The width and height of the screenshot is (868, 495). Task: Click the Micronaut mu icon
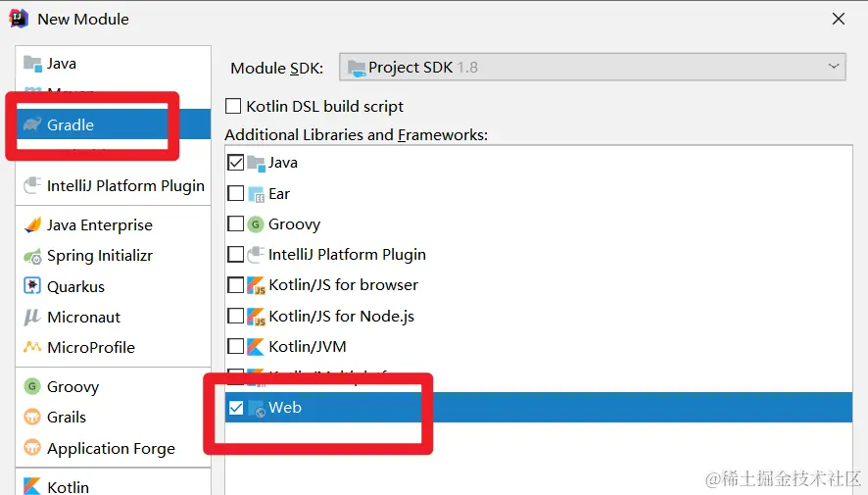tap(32, 317)
